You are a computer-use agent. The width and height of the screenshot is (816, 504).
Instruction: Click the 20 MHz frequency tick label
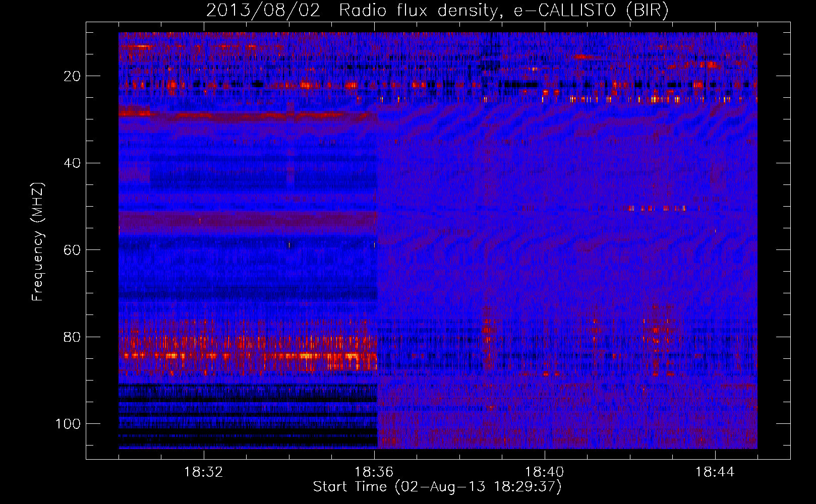tap(72, 76)
